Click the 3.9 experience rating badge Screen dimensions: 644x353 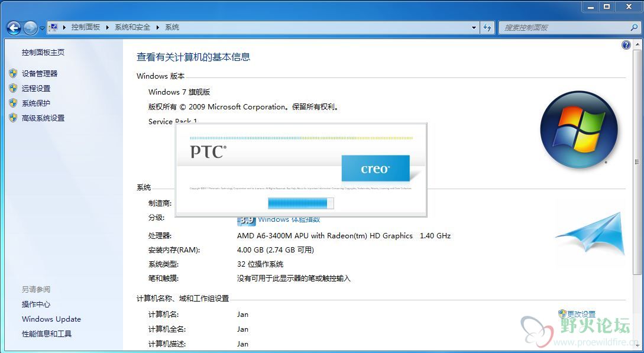[246, 221]
